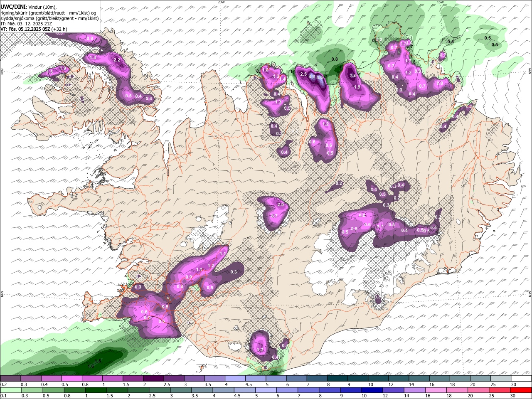The image size is (532, 399).
Task: Click the 0.9 snowfall value in the southwest
Action: click(x=189, y=277)
